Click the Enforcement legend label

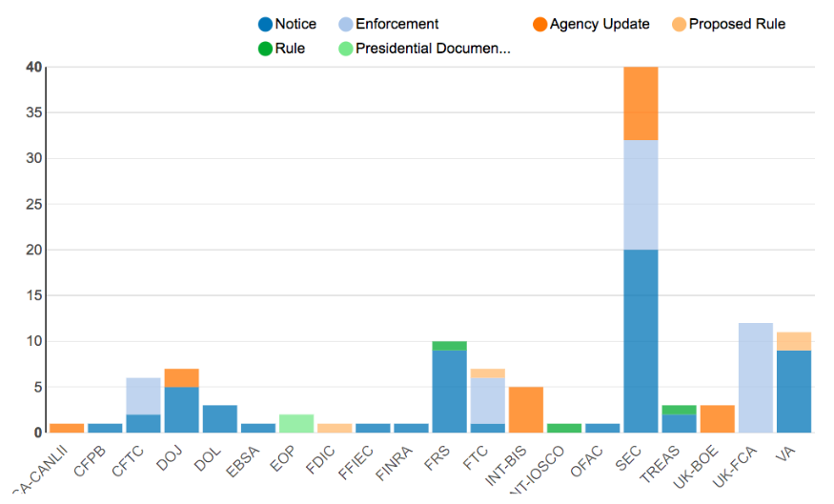tap(397, 24)
